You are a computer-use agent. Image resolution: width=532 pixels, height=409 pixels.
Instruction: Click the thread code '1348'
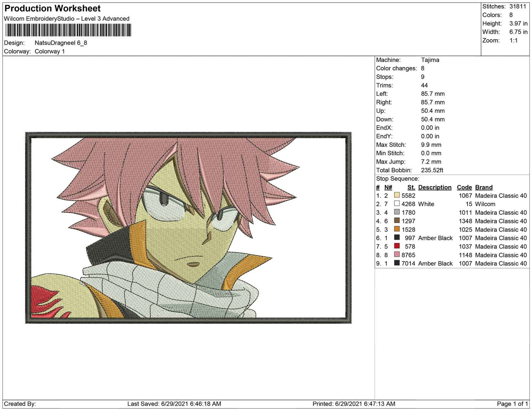pos(465,221)
